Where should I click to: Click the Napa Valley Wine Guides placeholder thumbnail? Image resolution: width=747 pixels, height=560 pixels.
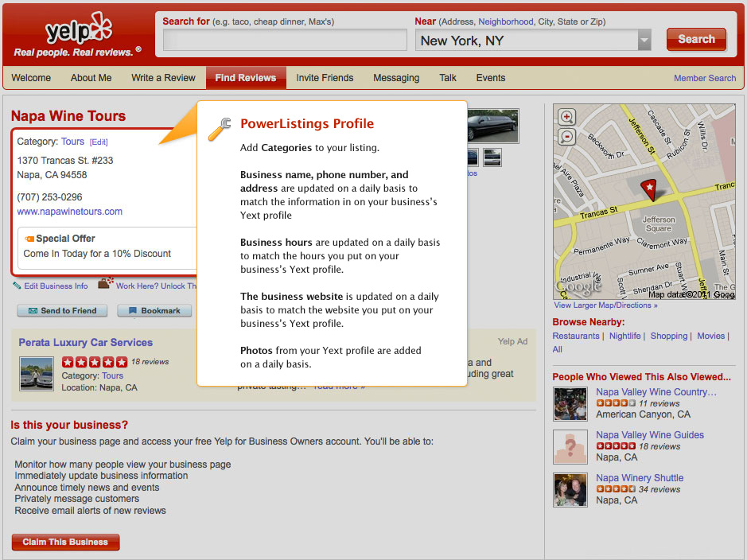click(570, 447)
